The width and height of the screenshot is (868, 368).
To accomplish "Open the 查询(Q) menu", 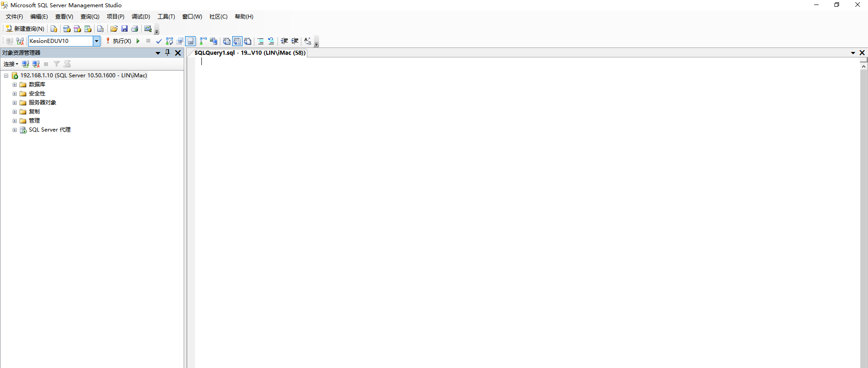I will click(x=90, y=17).
